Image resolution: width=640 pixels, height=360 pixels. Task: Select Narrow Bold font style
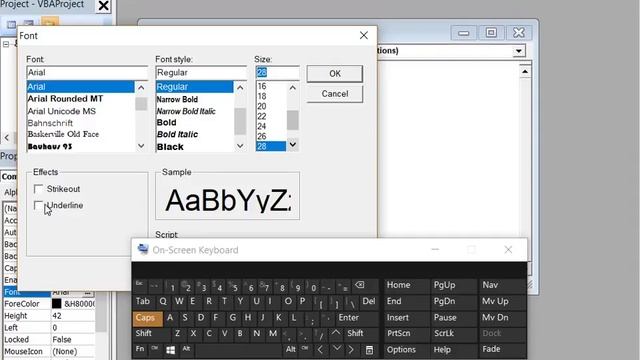177,99
